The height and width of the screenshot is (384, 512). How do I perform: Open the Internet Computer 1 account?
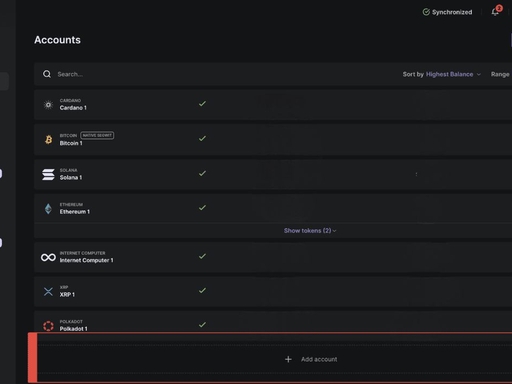coord(273,257)
